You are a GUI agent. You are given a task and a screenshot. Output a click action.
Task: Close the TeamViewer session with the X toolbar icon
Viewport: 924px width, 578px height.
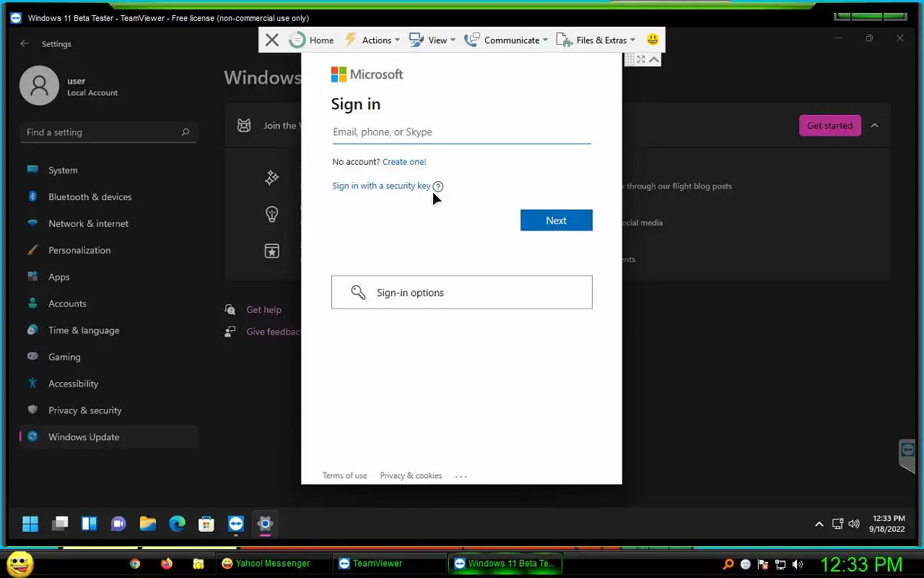point(272,40)
